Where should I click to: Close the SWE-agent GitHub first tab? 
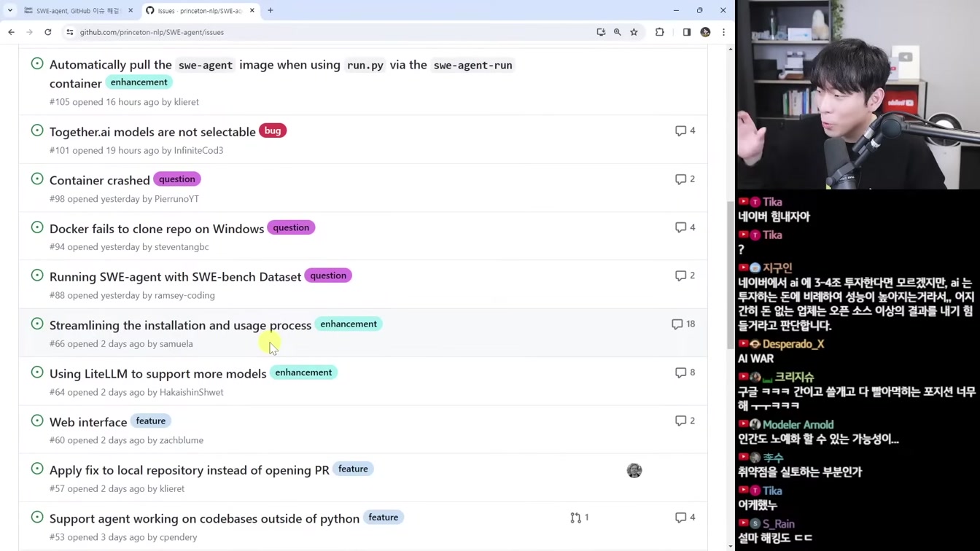(x=131, y=10)
